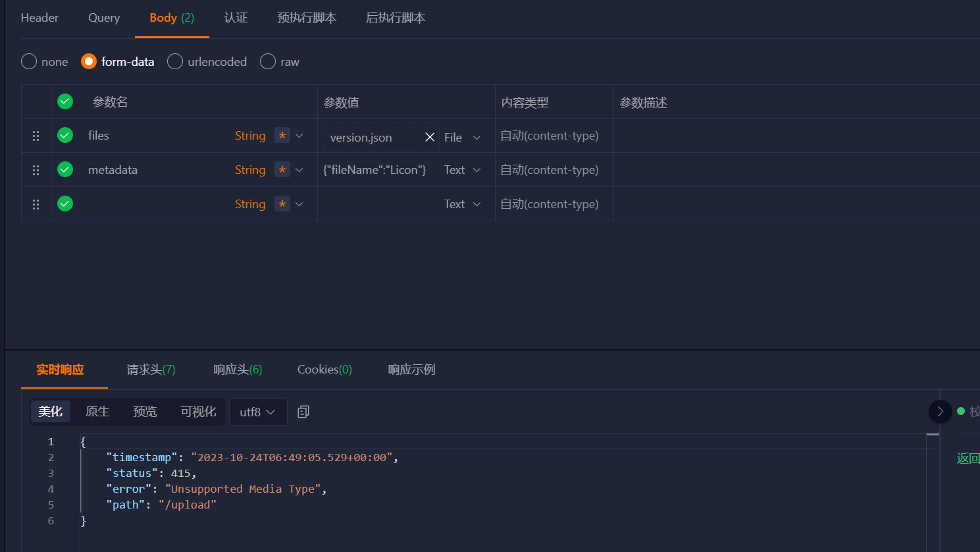980x552 pixels.
Task: Expand the String type dropdown for metadata
Action: pos(299,170)
